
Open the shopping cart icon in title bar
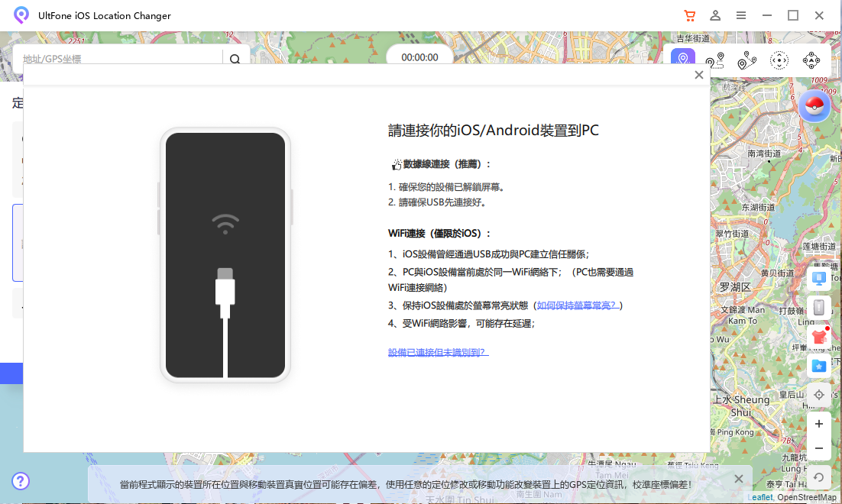tap(690, 15)
